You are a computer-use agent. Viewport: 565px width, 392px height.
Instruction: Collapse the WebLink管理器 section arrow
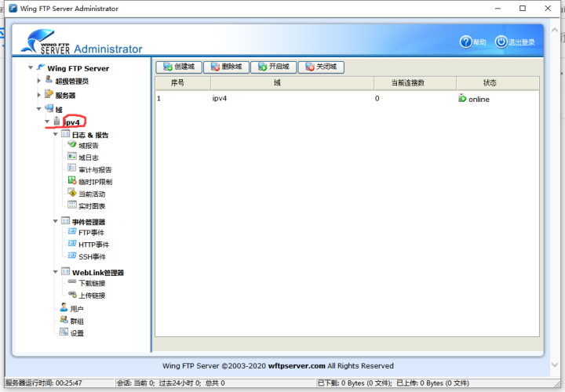[56, 272]
